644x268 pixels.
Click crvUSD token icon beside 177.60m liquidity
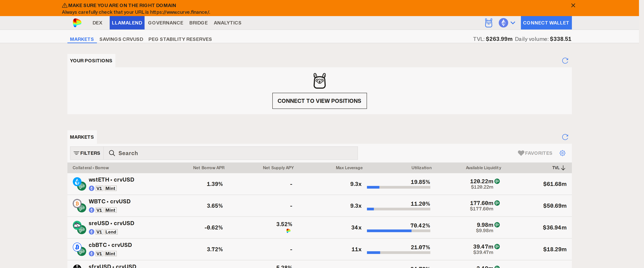tap(497, 203)
